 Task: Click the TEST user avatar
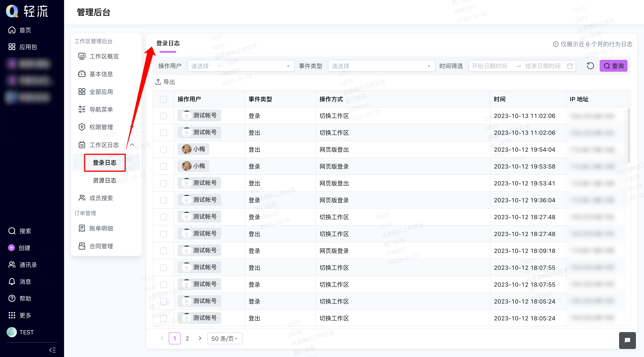[x=12, y=332]
